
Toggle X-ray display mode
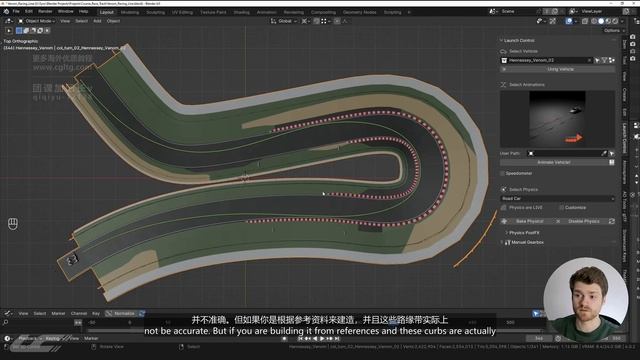pos(585,21)
